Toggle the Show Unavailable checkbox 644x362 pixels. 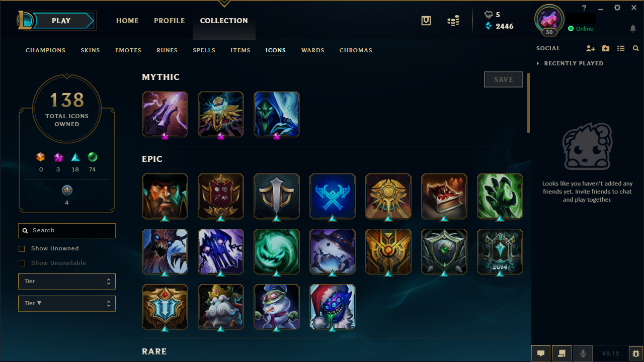[x=22, y=263]
